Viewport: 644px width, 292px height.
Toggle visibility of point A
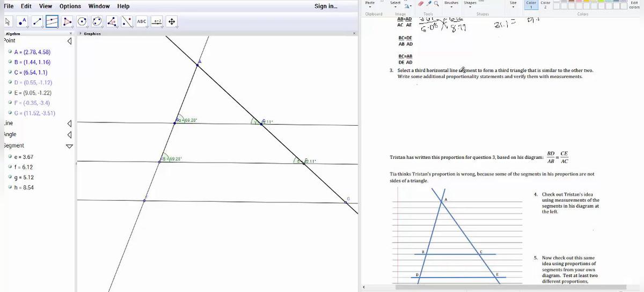point(10,52)
